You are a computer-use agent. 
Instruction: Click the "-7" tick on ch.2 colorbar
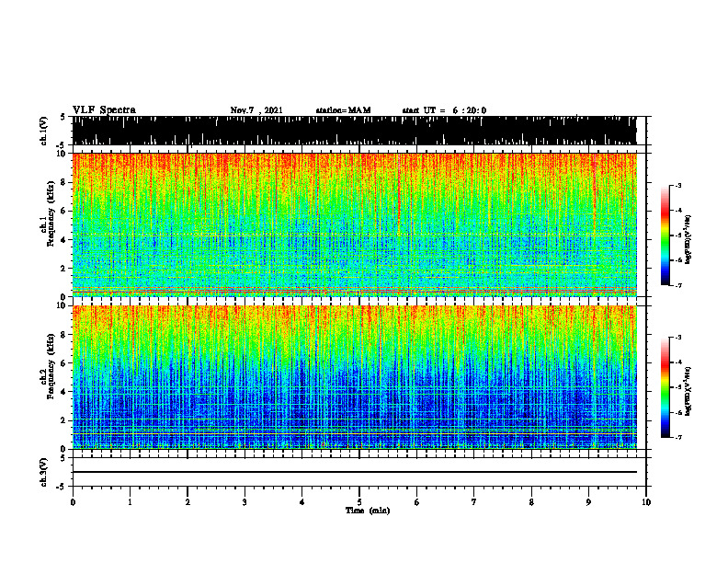[678, 437]
